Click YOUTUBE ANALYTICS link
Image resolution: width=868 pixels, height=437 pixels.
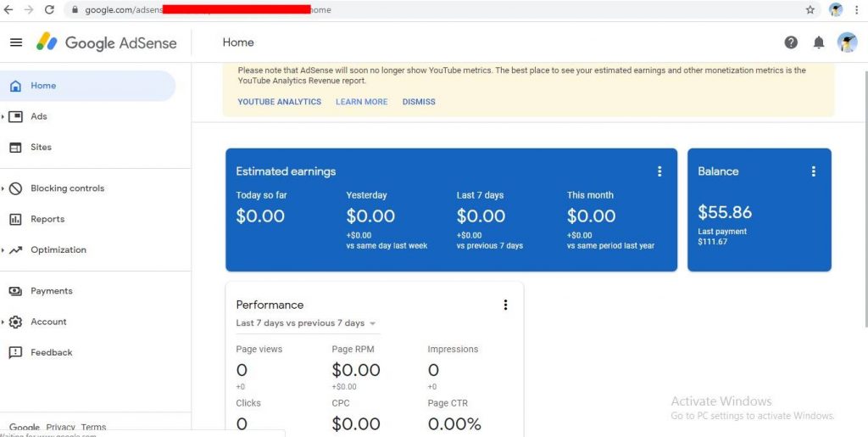(280, 102)
